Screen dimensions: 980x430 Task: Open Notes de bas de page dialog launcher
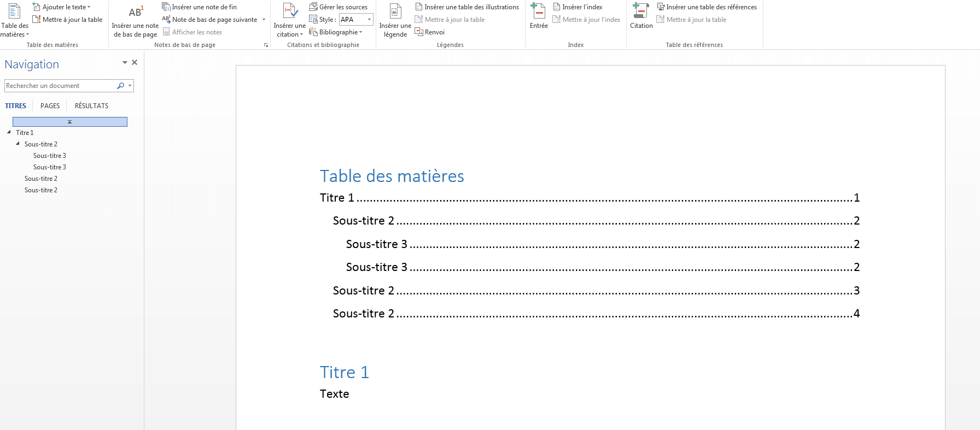click(x=266, y=45)
